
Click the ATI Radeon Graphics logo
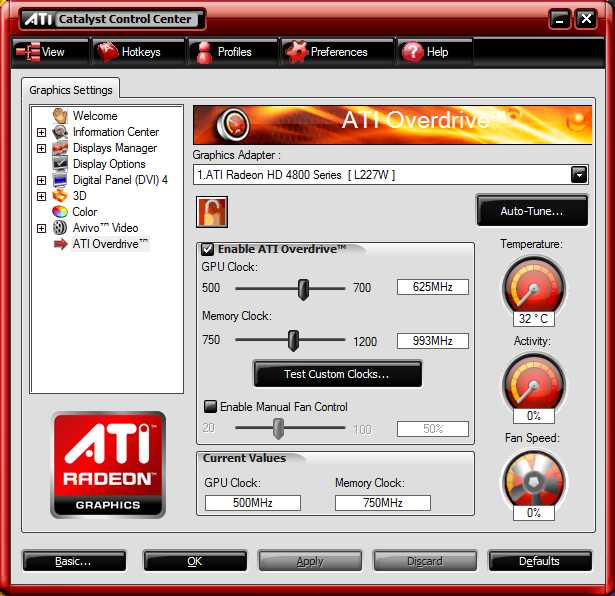108,465
